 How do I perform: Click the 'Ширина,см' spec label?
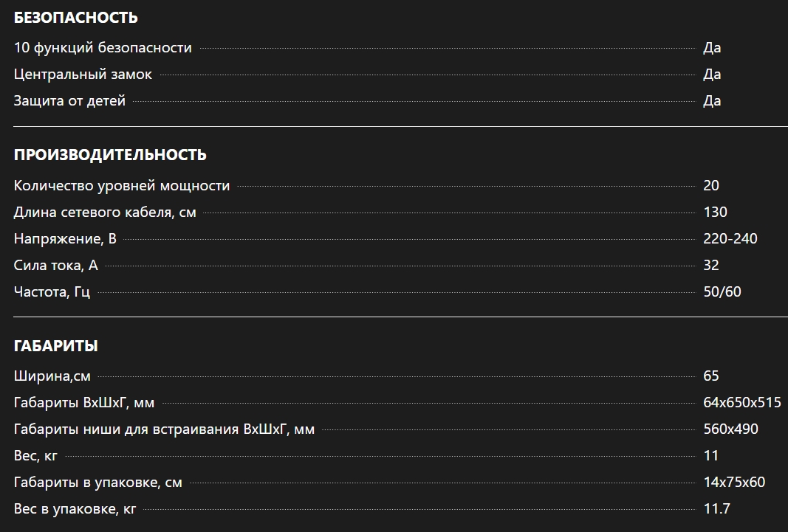pos(52,376)
